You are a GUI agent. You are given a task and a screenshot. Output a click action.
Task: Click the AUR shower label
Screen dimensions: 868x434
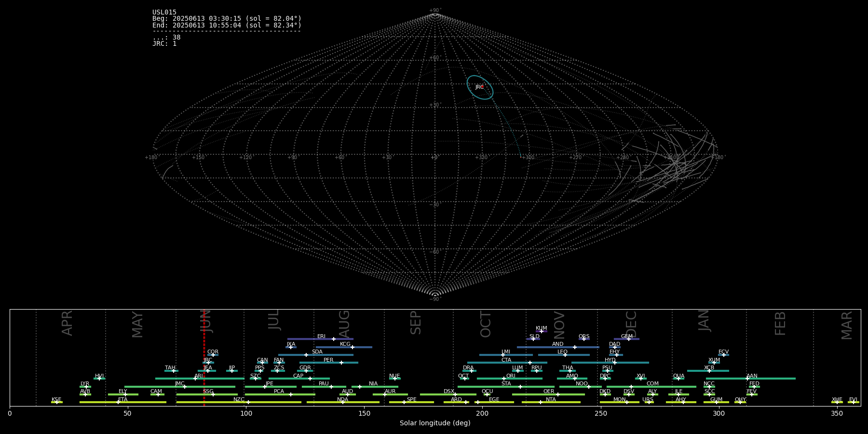tap(390, 391)
